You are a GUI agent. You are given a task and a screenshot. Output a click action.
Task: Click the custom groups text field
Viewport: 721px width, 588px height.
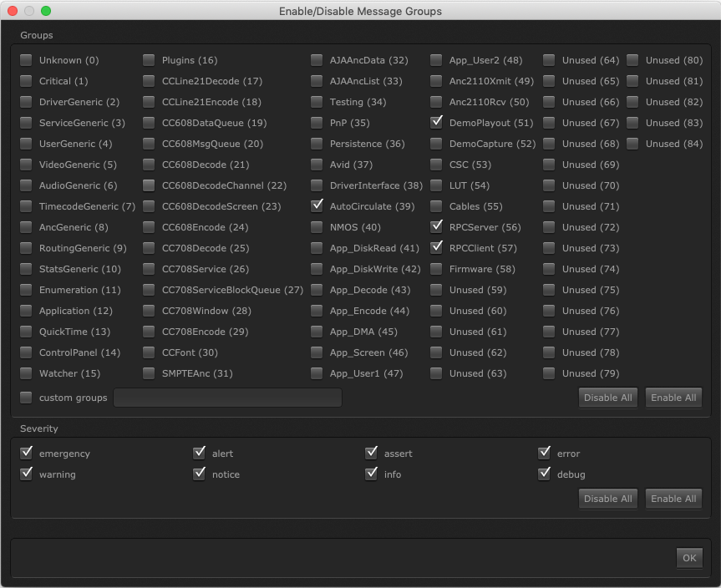coord(227,398)
